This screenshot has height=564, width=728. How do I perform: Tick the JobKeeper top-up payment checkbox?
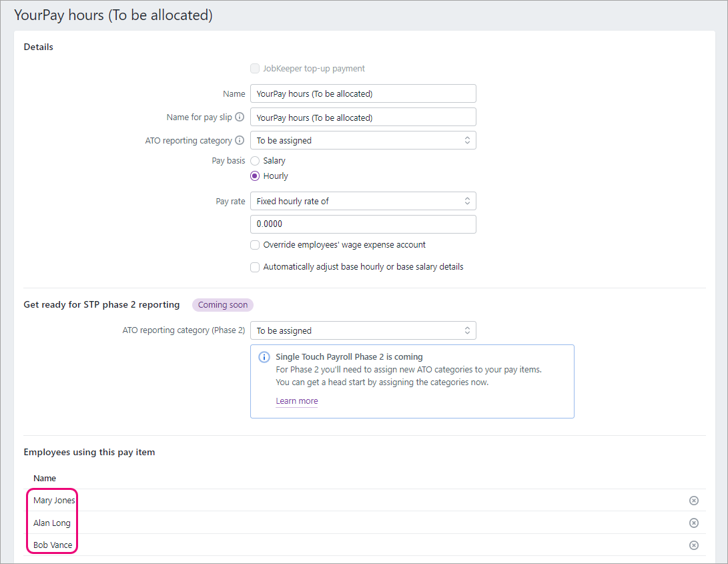point(255,69)
